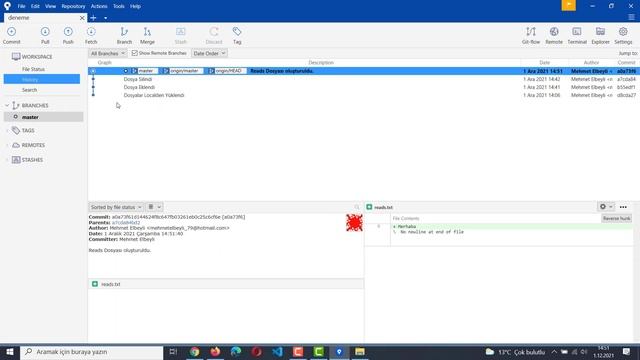640x360 pixels.
Task: Open the file list view mode dropdown
Action: [x=154, y=207]
